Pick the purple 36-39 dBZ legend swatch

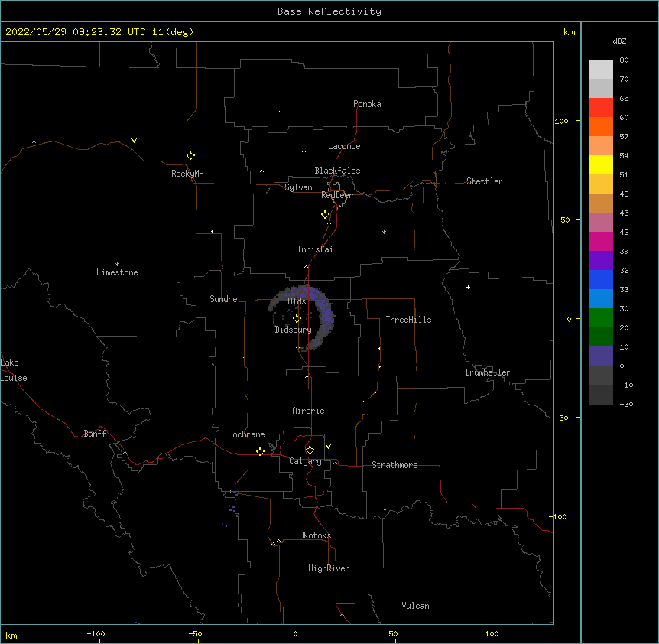[601, 261]
